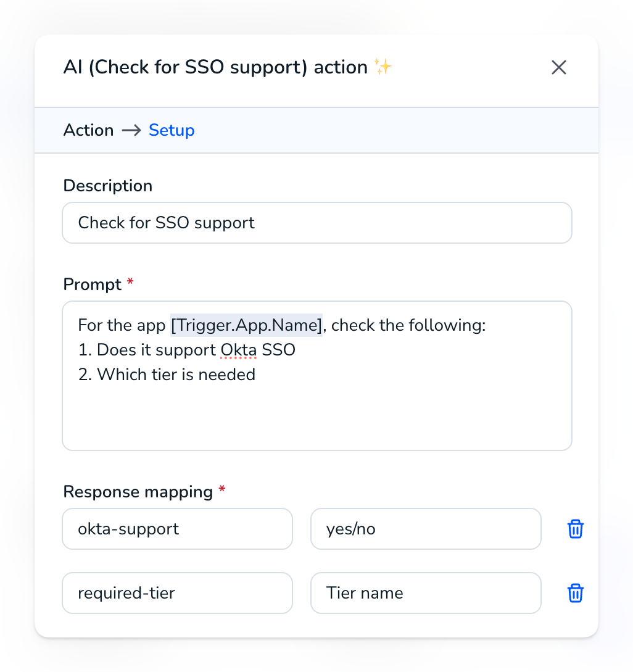The width and height of the screenshot is (633, 672).
Task: Delete the okta-support response mapping row
Action: tap(575, 529)
